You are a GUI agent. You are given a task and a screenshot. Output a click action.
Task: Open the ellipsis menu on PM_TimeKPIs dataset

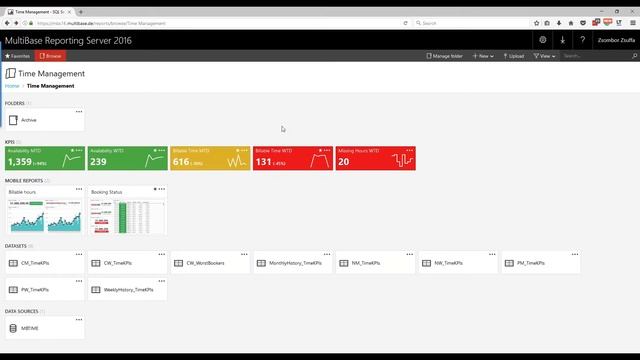575,254
